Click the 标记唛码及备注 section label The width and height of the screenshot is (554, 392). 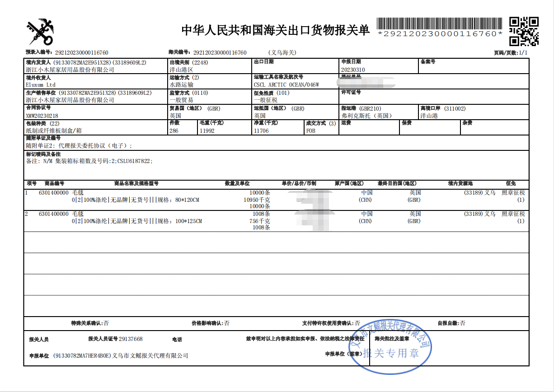pyautogui.click(x=43, y=154)
